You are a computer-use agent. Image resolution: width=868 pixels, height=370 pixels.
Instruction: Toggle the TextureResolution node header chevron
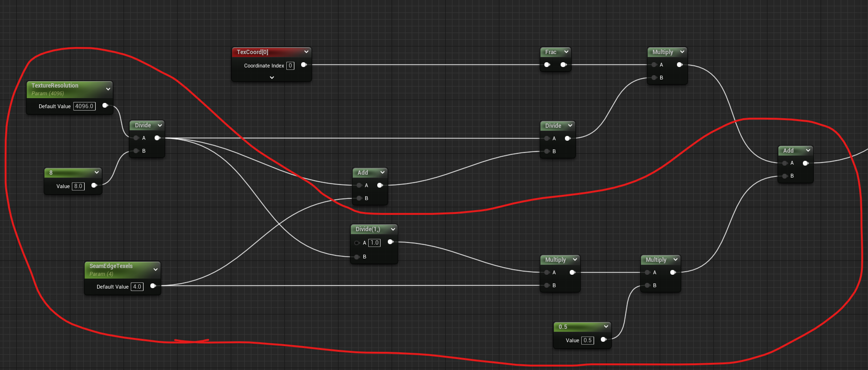[x=108, y=89]
